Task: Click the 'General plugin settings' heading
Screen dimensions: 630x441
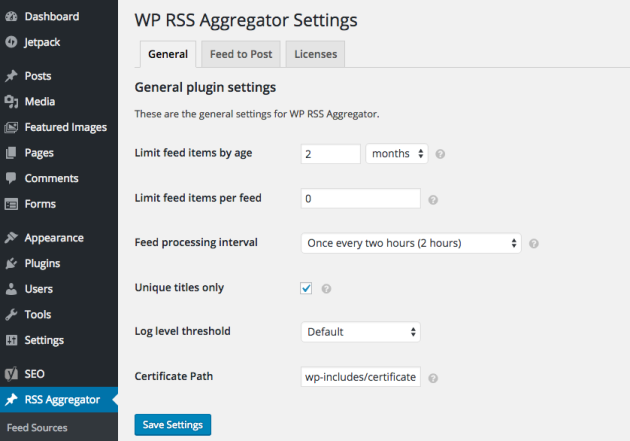Action: pos(205,87)
